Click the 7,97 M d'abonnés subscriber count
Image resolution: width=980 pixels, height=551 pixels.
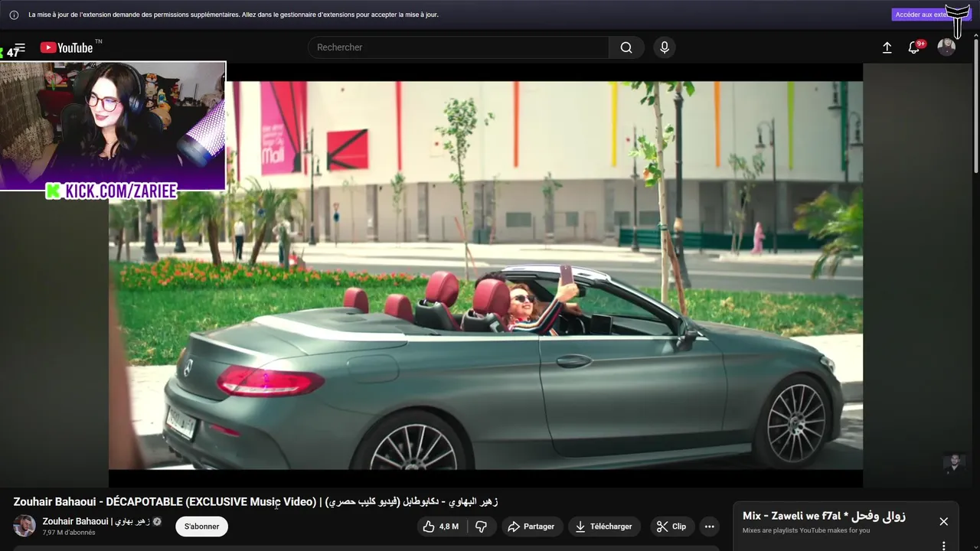pyautogui.click(x=69, y=533)
